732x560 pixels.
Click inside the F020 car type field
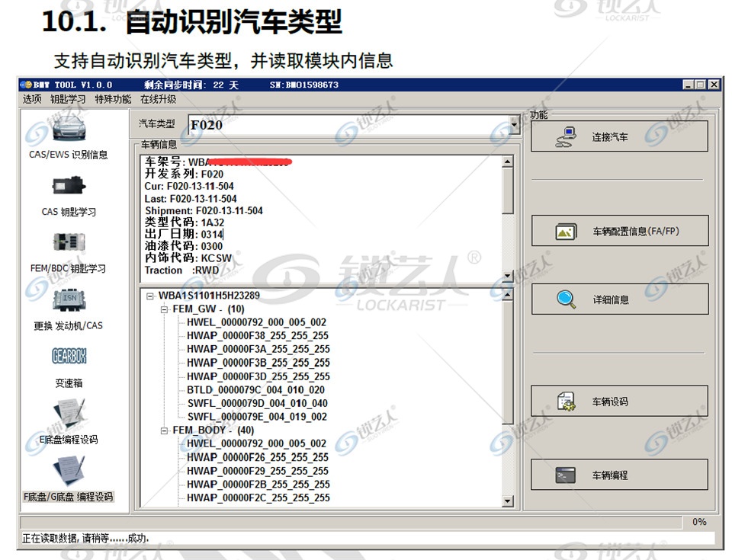click(348, 125)
